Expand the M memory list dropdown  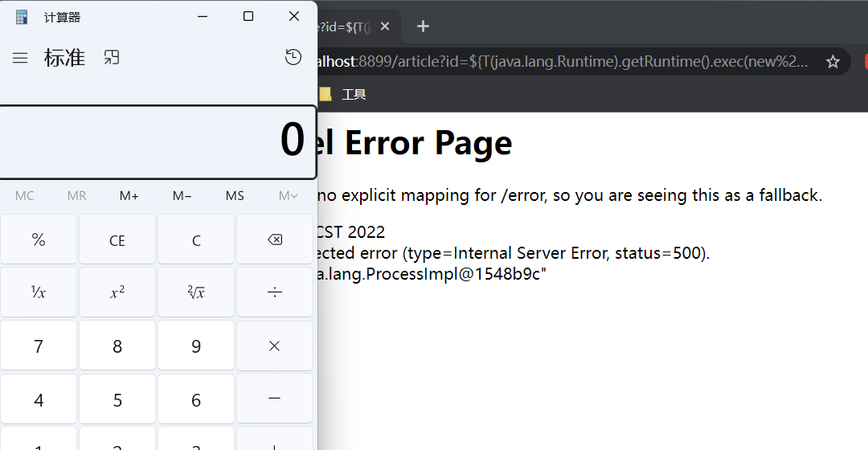(x=288, y=195)
